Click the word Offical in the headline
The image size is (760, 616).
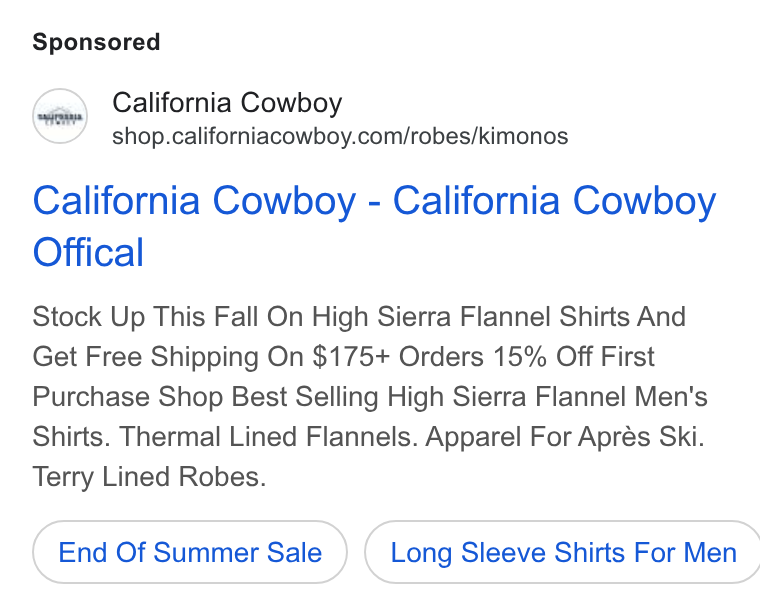[88, 252]
